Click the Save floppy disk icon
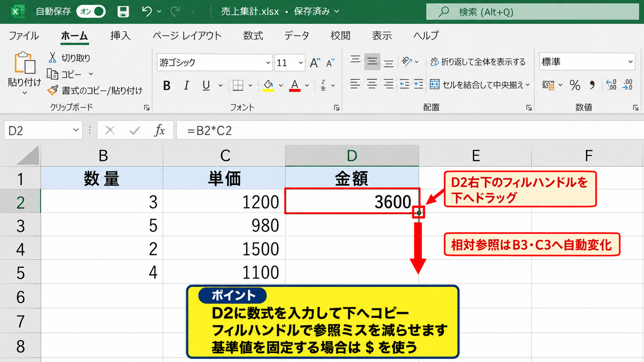The width and height of the screenshot is (644, 362). click(x=123, y=12)
